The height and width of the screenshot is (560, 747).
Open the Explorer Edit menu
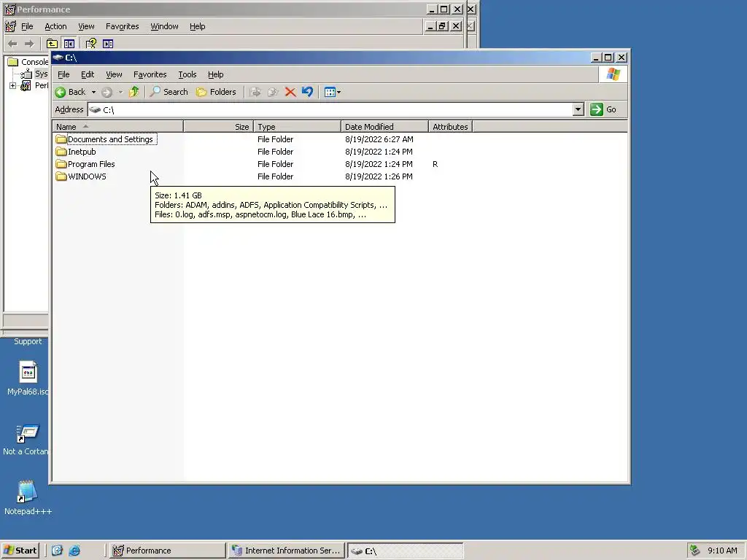click(88, 74)
